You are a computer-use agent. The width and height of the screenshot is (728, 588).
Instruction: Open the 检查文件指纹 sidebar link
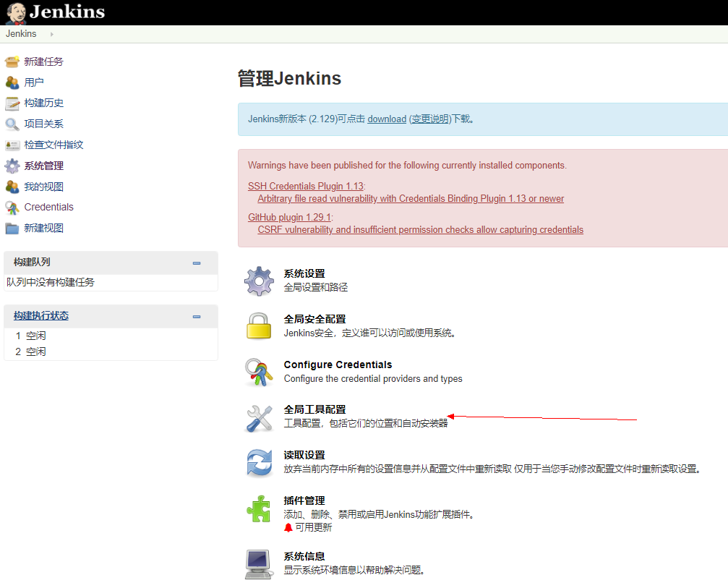point(53,145)
